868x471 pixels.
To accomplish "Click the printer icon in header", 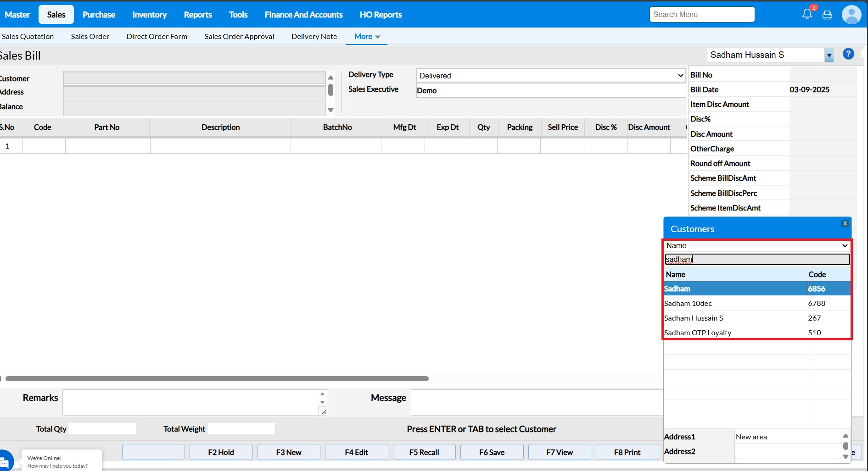I will (827, 15).
